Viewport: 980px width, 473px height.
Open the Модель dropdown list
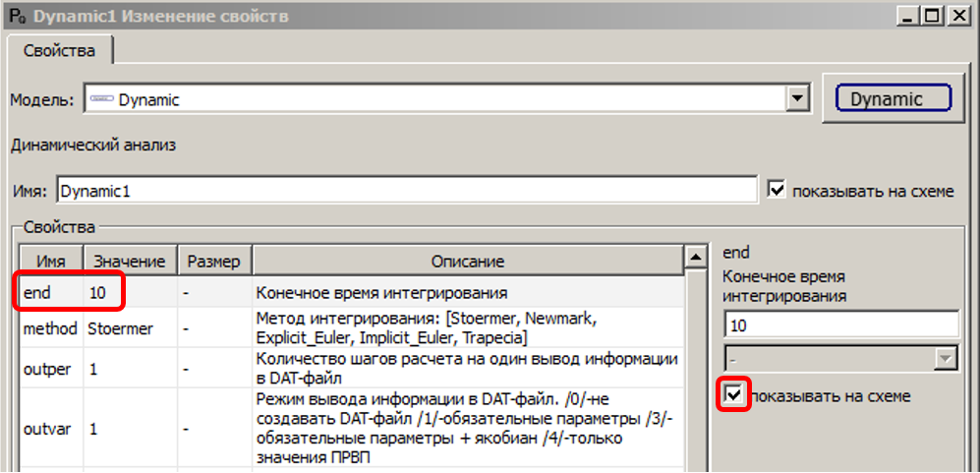pyautogui.click(x=798, y=99)
